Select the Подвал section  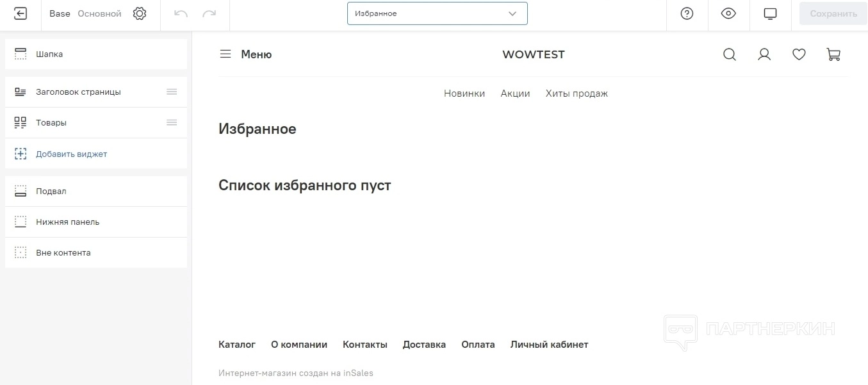click(x=96, y=191)
